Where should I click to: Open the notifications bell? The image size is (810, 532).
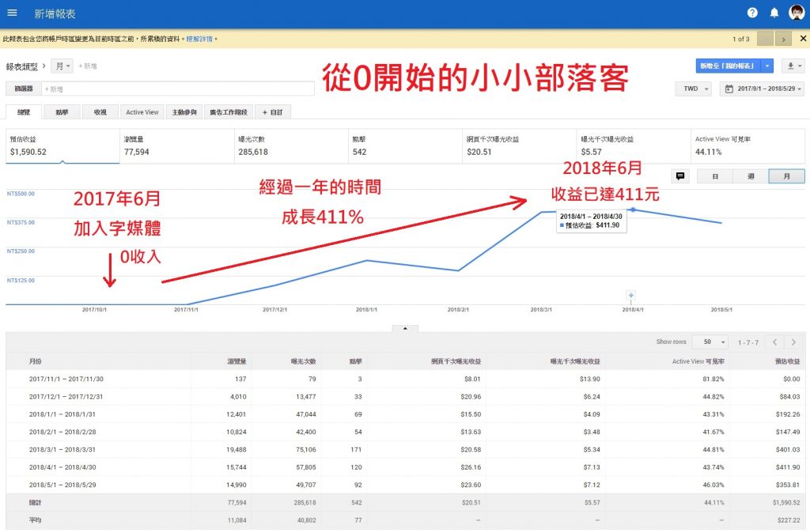[x=774, y=13]
